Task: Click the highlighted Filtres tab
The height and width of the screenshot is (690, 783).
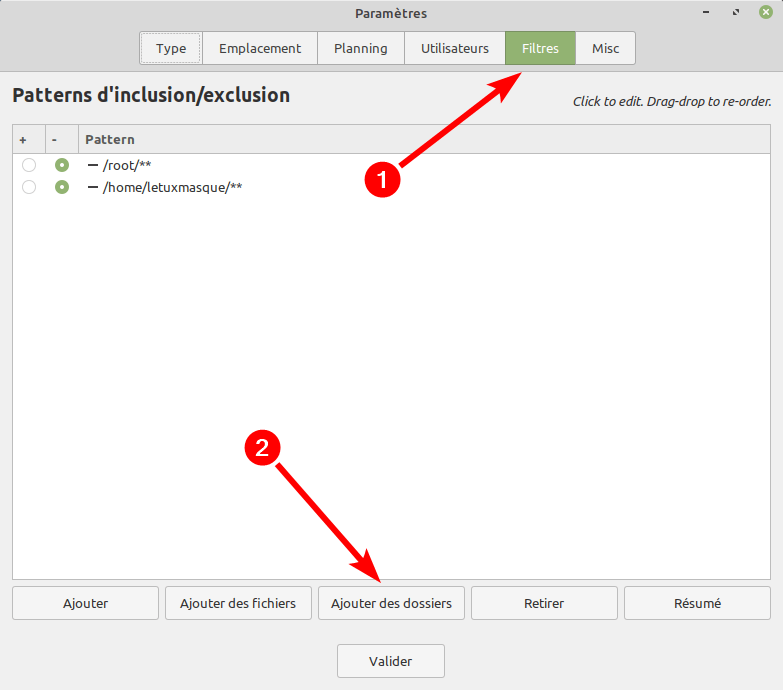Action: pyautogui.click(x=540, y=48)
